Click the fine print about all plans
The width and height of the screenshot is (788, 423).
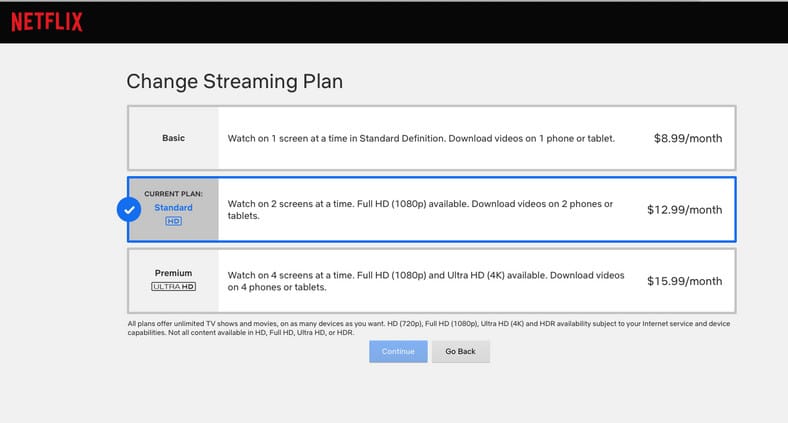(429, 328)
